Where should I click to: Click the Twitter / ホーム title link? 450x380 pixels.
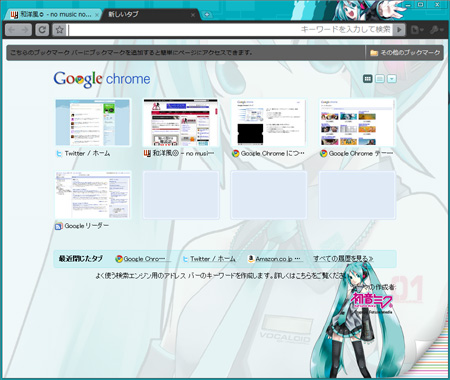[x=87, y=153]
